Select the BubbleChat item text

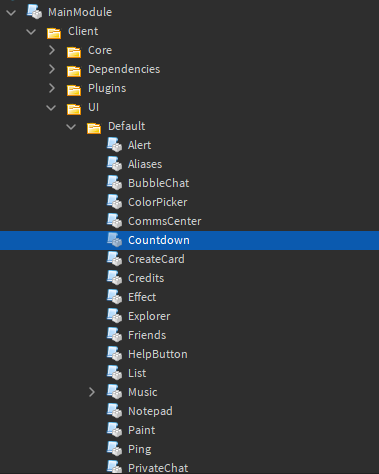(x=159, y=183)
